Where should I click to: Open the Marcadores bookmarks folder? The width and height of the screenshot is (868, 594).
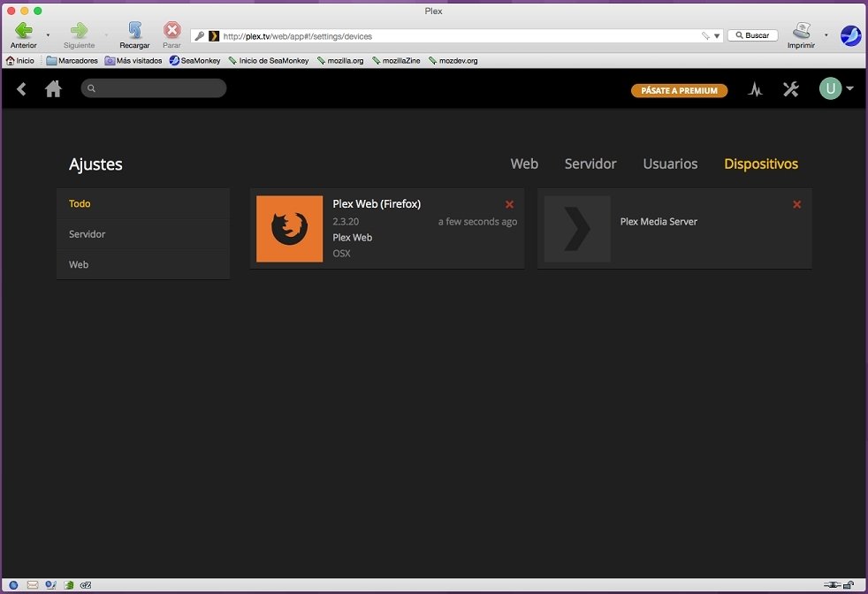point(72,61)
